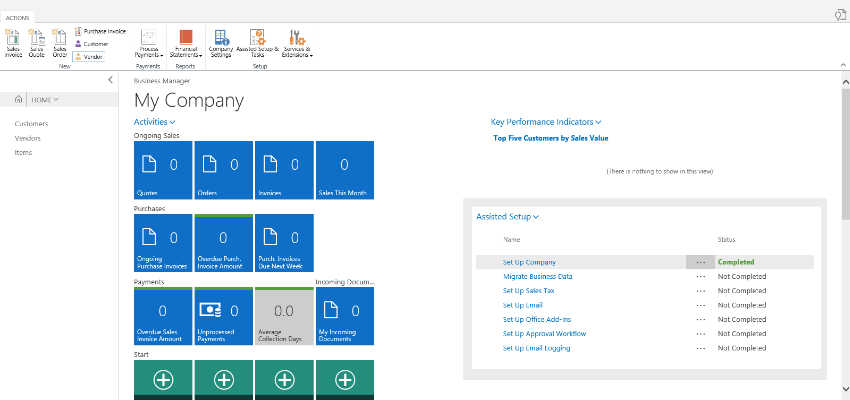Create a new Purchase Invoice
The width and height of the screenshot is (850, 400).
coord(100,31)
